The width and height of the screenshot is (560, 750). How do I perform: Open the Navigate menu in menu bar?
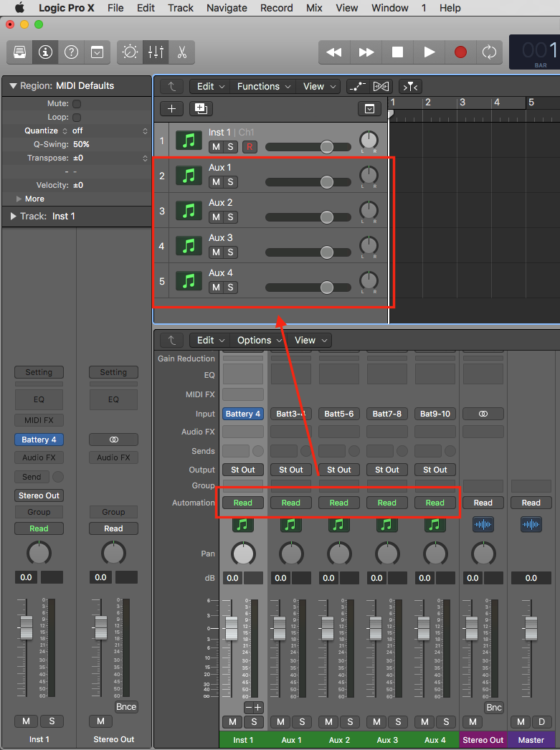(227, 8)
